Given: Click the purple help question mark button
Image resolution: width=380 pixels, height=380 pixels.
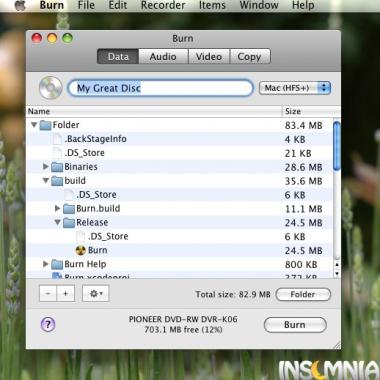Looking at the screenshot, I should pyautogui.click(x=48, y=324).
